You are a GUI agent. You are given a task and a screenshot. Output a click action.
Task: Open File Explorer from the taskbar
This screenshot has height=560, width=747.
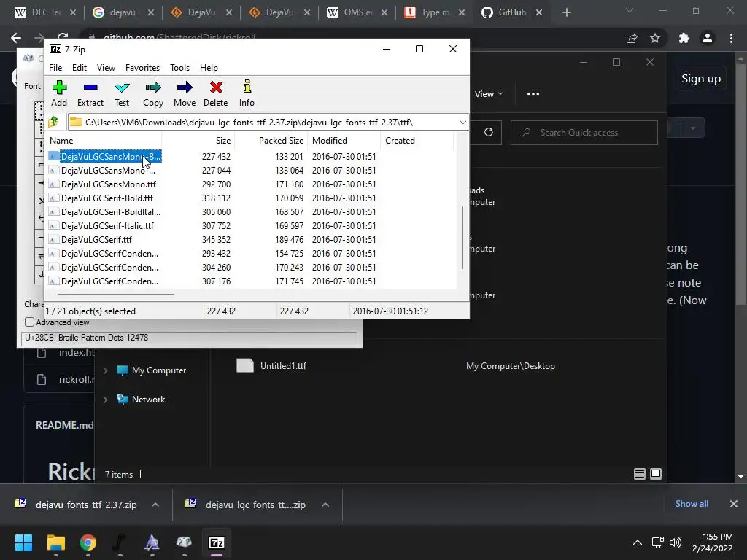(55, 542)
